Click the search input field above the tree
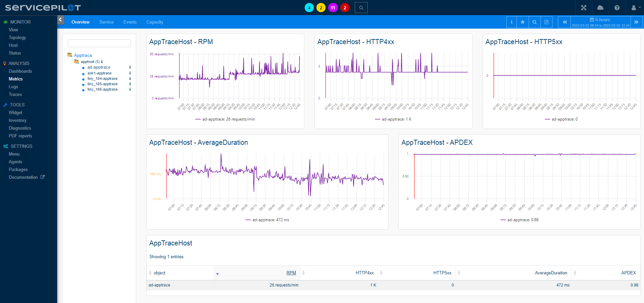The height and width of the screenshot is (303, 644). pyautogui.click(x=99, y=43)
